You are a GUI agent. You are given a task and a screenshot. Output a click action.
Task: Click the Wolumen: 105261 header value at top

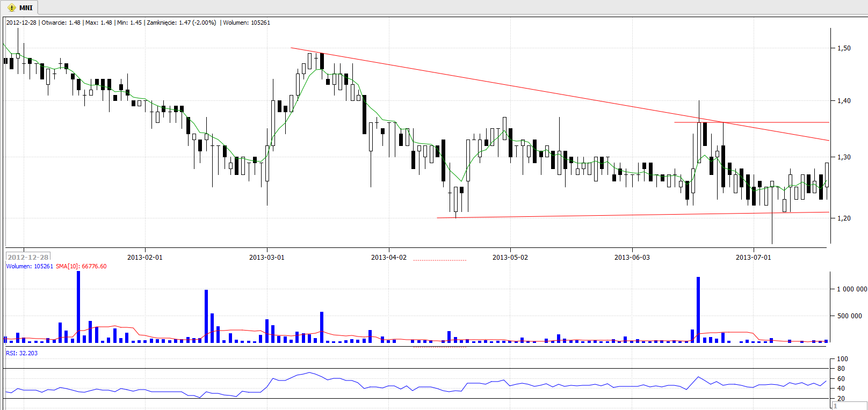247,23
